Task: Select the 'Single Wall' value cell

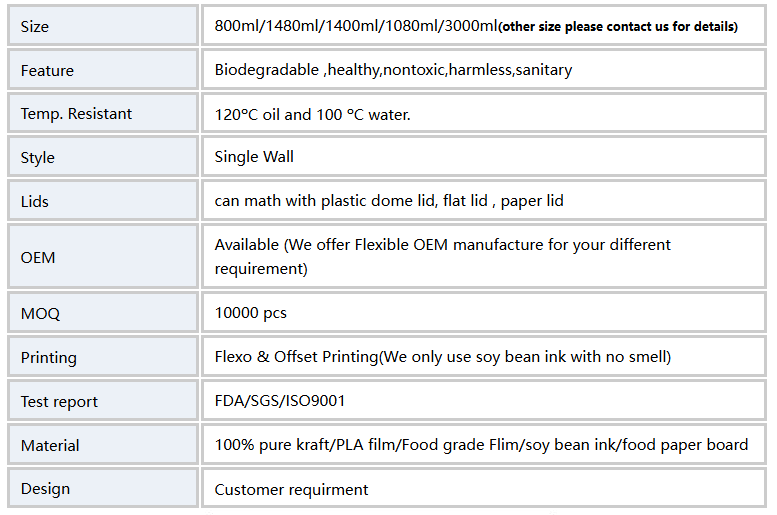Action: pos(484,157)
